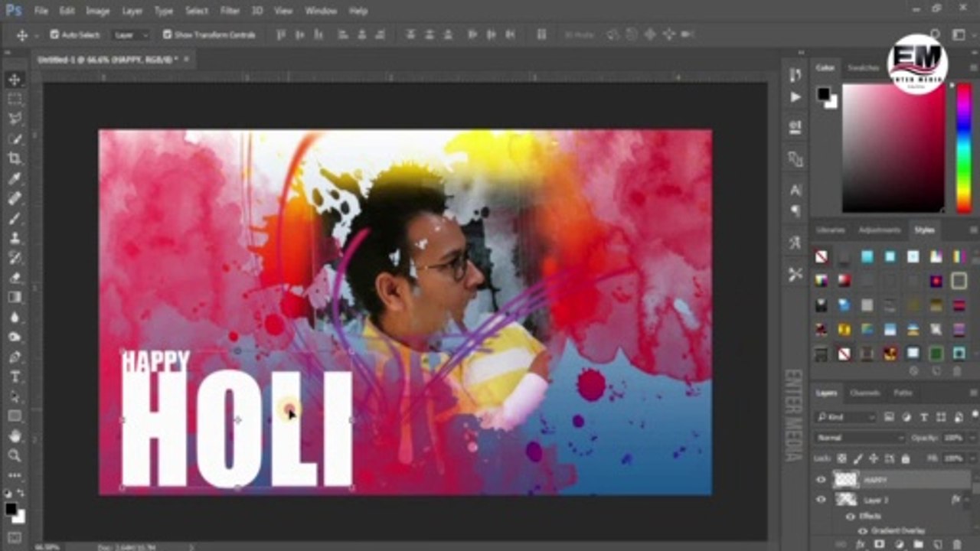Select the Clone Stamp tool

[x=15, y=238]
